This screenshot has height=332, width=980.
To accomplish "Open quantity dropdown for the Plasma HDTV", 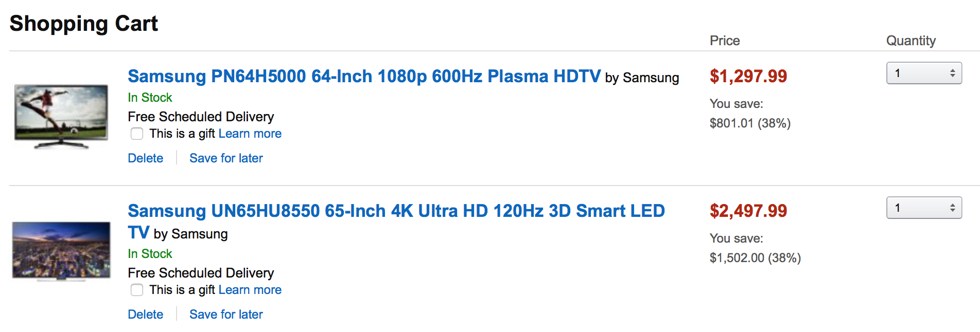I will (923, 73).
